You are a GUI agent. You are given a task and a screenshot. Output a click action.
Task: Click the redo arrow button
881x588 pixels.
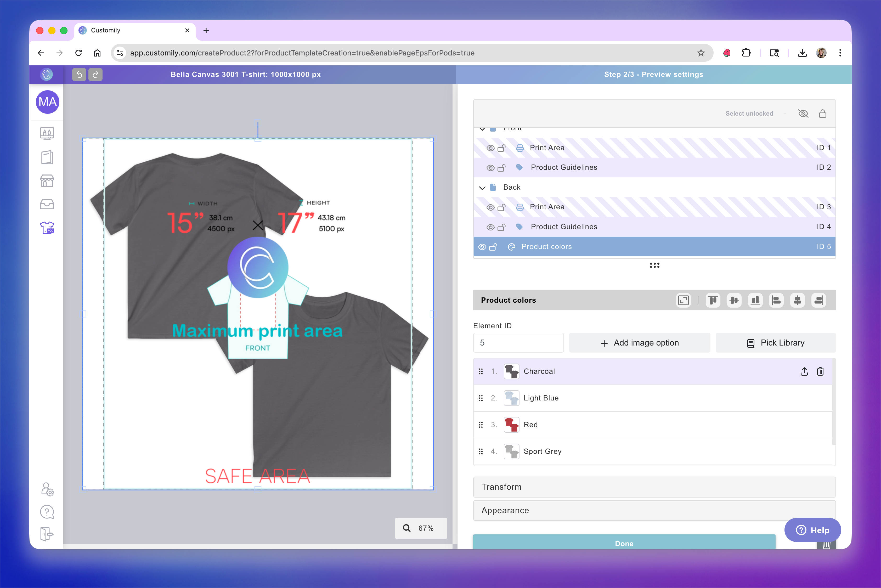[x=95, y=74]
